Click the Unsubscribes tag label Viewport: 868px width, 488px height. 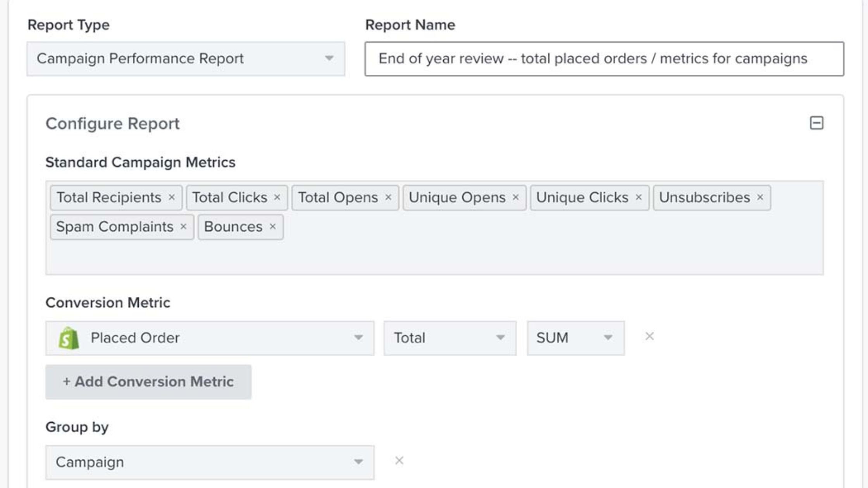point(704,198)
